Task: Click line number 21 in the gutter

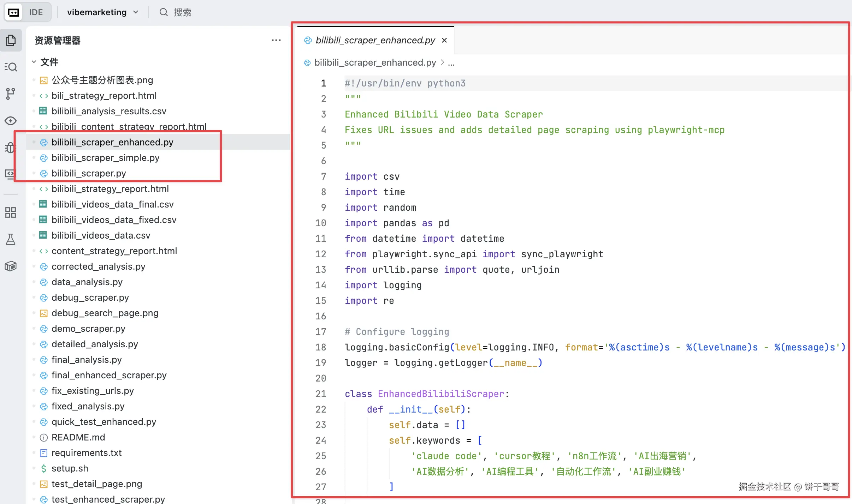Action: (x=321, y=394)
